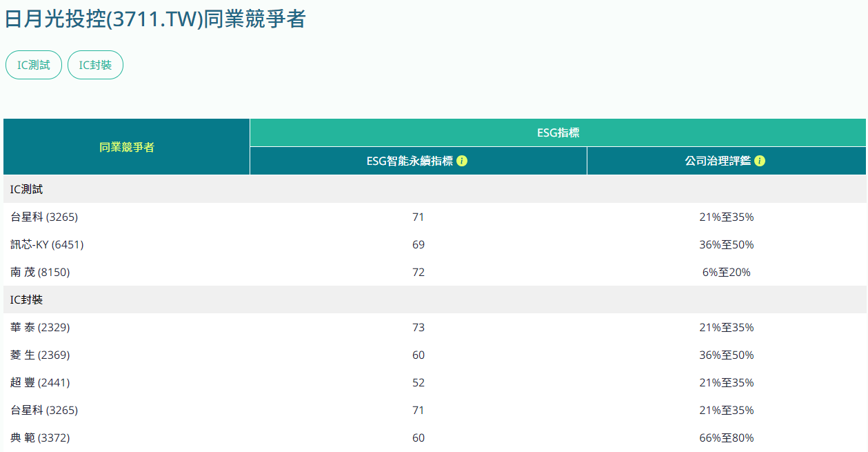
Task: Open 南茂 (8150) company row
Action: (x=40, y=272)
